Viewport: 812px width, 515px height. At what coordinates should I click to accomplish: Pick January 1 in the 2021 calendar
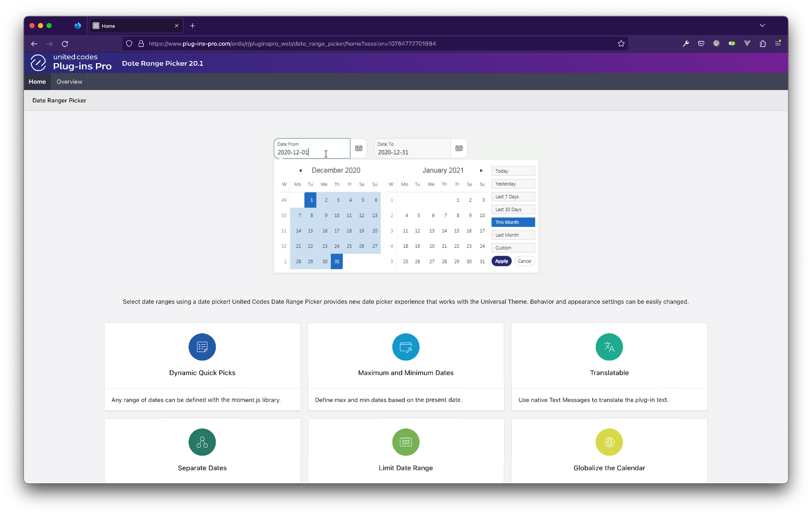458,200
